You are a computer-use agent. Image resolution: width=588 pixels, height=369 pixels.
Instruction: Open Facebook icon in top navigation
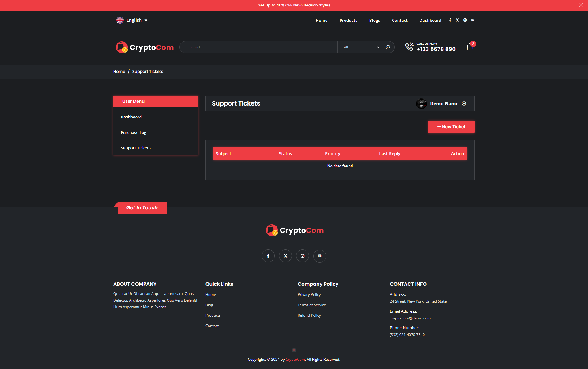coord(450,20)
